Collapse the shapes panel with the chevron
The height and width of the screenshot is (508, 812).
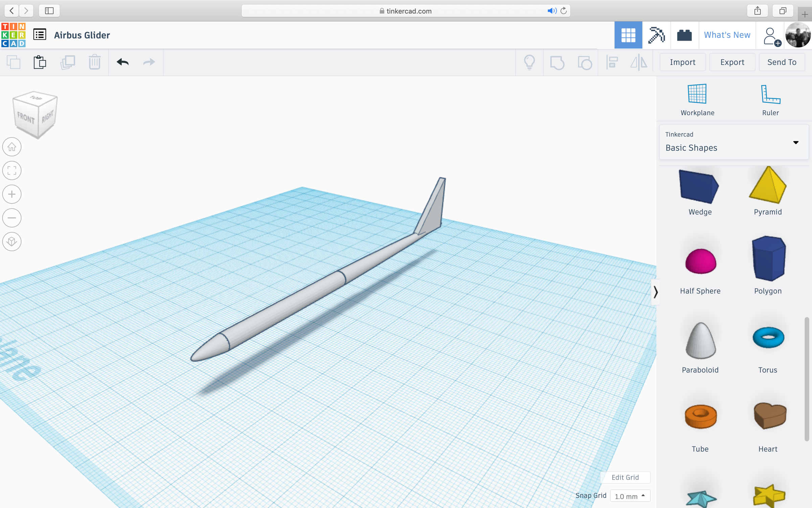(x=656, y=293)
